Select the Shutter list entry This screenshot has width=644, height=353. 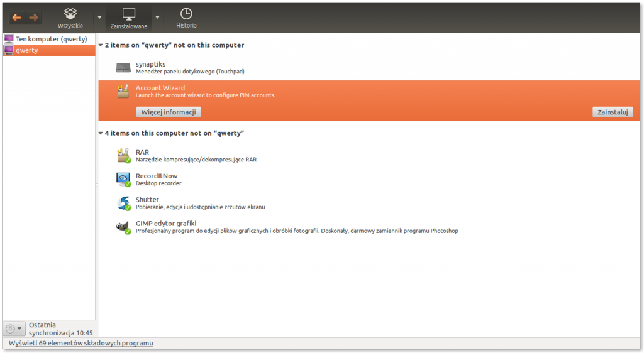click(x=369, y=204)
